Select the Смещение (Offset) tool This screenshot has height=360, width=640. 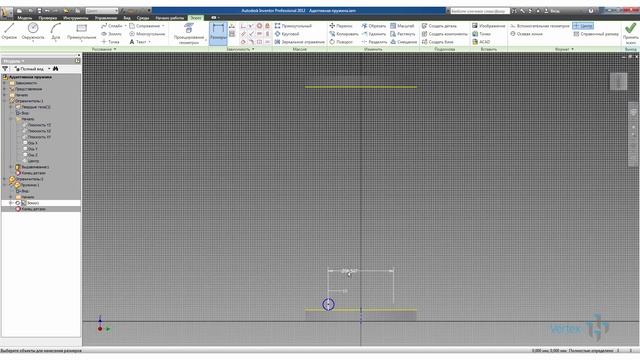(404, 42)
